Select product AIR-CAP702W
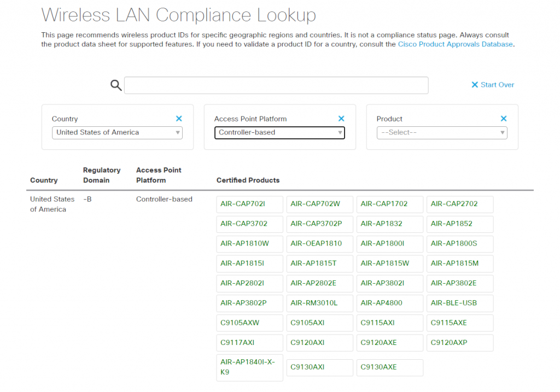This screenshot has width=560, height=392. 319,204
